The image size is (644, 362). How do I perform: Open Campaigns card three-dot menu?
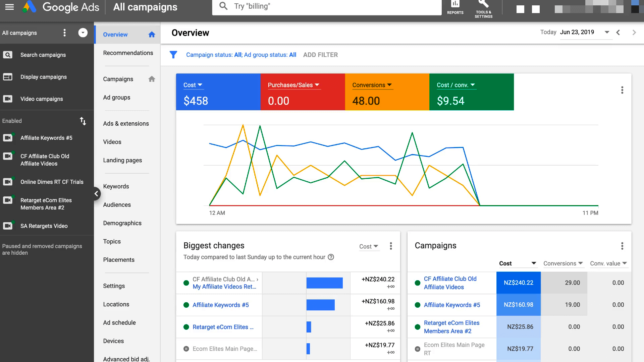point(622,246)
